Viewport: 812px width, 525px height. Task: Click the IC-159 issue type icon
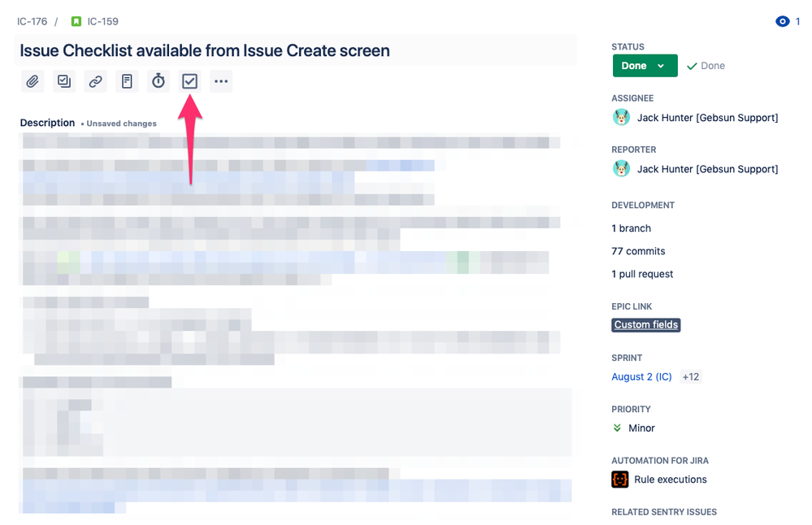[x=76, y=21]
